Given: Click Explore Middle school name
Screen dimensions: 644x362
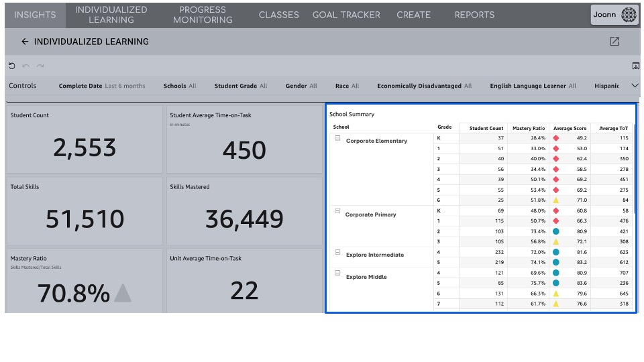Looking at the screenshot, I should click(366, 277).
